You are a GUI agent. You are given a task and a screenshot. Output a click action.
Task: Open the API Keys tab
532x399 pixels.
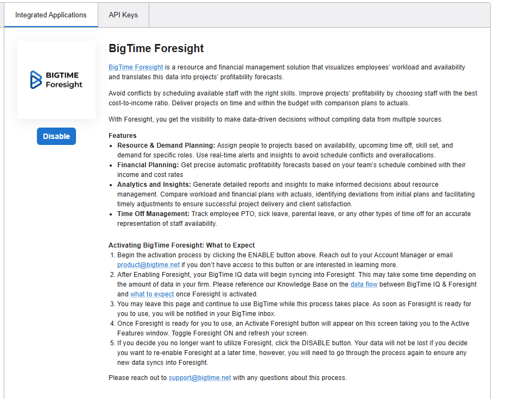coord(123,15)
